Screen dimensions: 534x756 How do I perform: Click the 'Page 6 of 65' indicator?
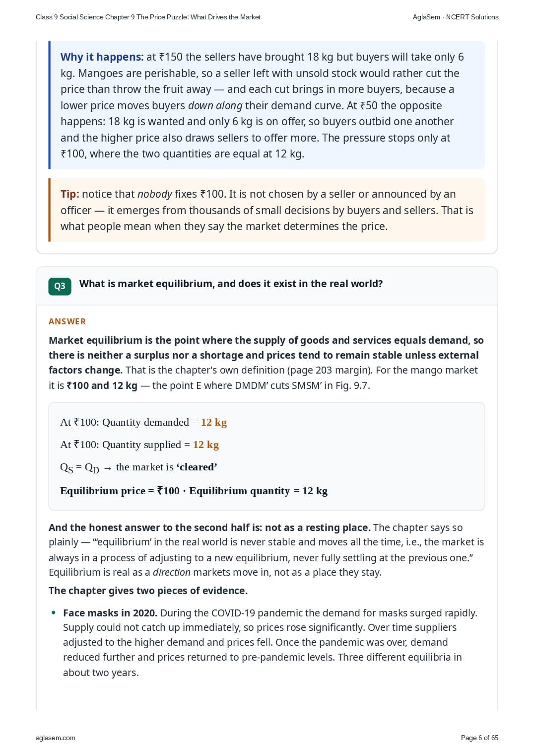coord(479,738)
